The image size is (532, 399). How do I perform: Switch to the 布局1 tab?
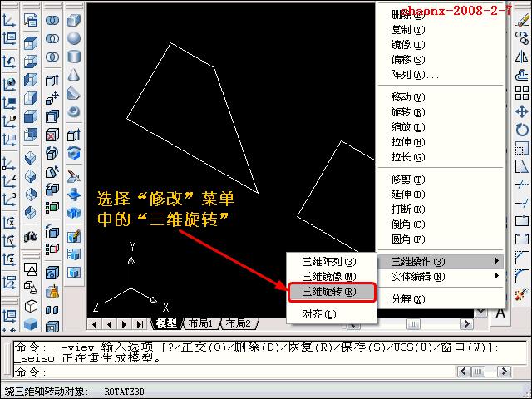(200, 323)
